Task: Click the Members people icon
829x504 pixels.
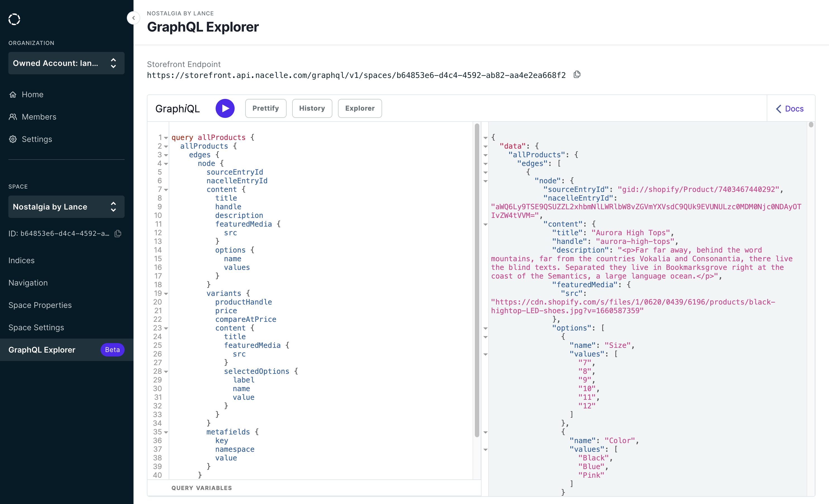Action: pos(13,117)
